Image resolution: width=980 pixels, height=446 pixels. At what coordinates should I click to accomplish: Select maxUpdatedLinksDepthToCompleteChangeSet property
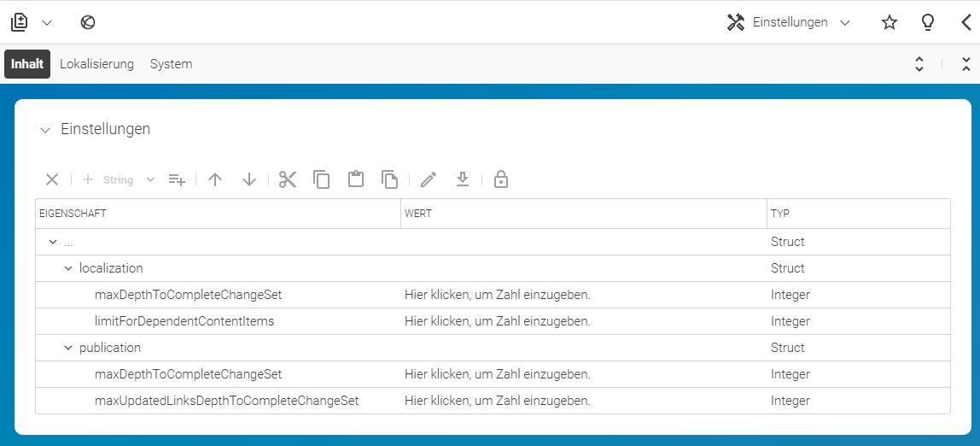click(x=227, y=401)
